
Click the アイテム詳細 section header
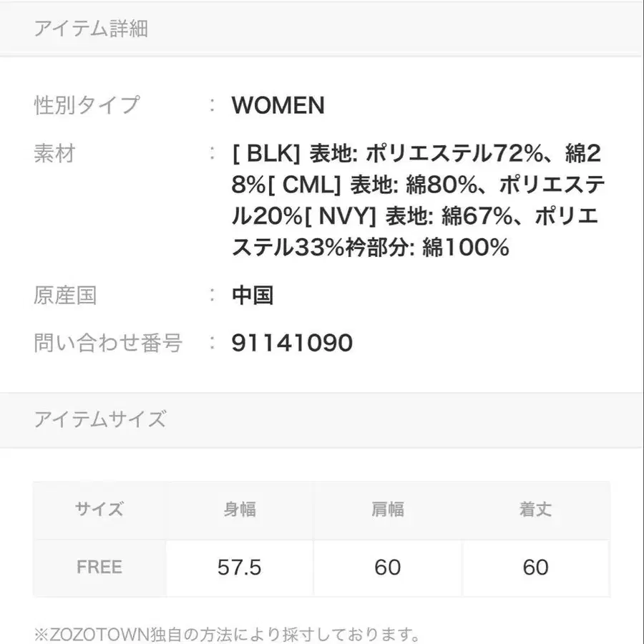tap(91, 29)
